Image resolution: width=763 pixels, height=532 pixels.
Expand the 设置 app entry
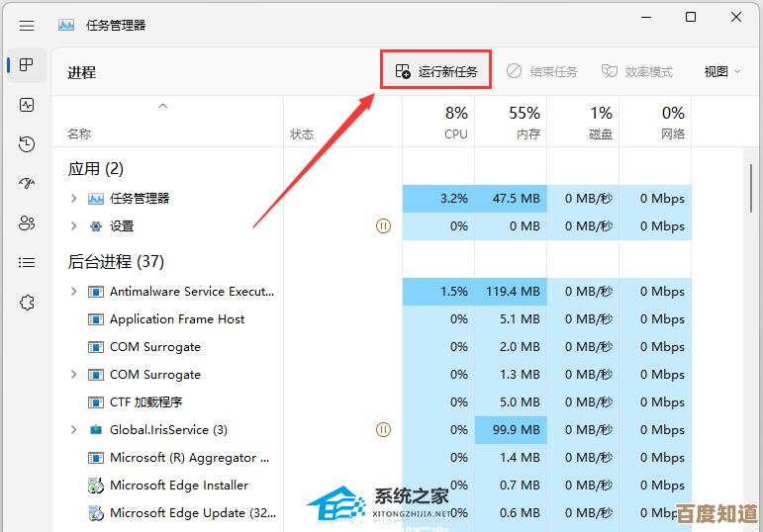73,226
